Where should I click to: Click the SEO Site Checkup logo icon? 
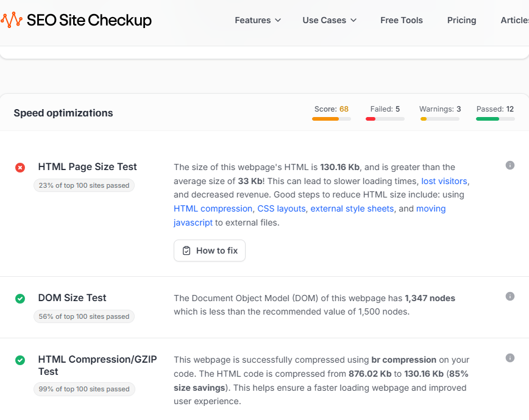click(13, 20)
